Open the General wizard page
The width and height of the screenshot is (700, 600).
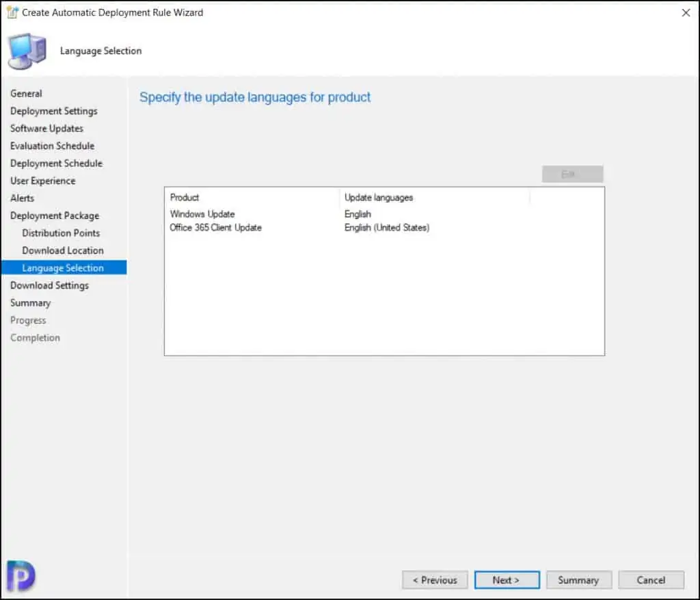click(26, 94)
